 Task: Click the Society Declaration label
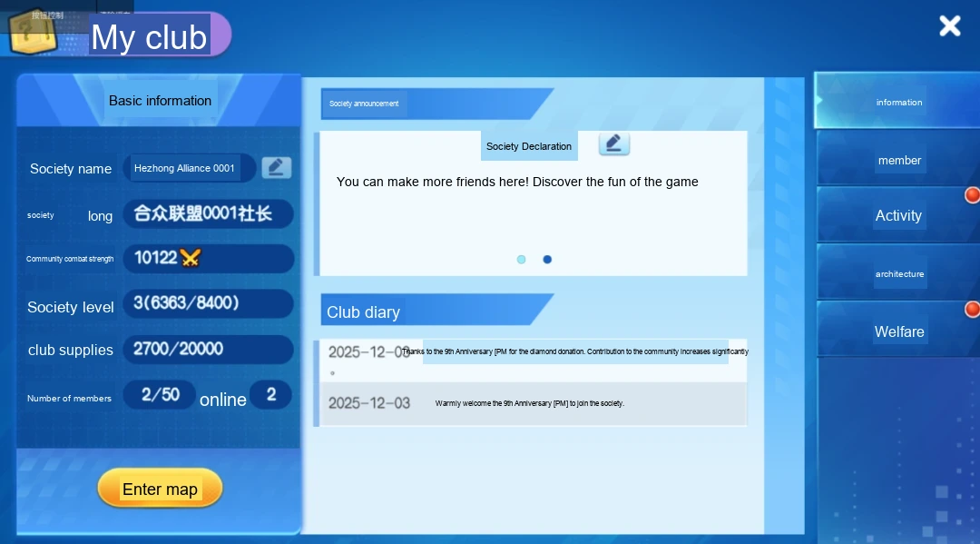(x=529, y=146)
